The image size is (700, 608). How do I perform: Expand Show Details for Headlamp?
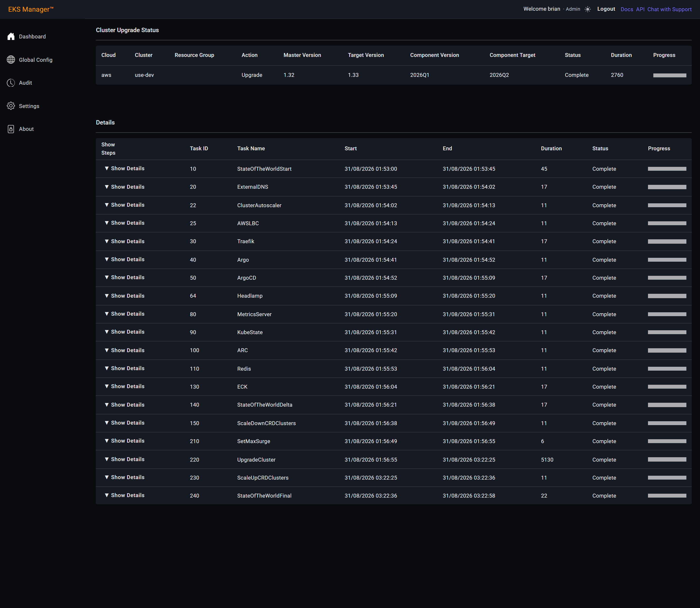[x=124, y=295]
